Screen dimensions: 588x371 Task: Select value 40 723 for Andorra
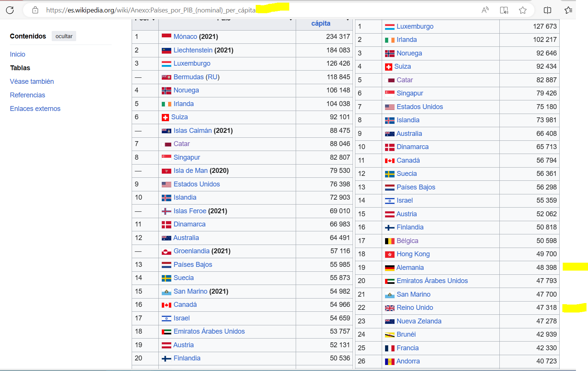[x=547, y=361]
